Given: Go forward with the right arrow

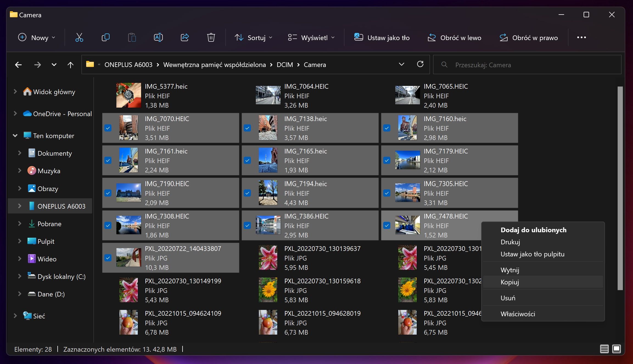Looking at the screenshot, I should [38, 65].
